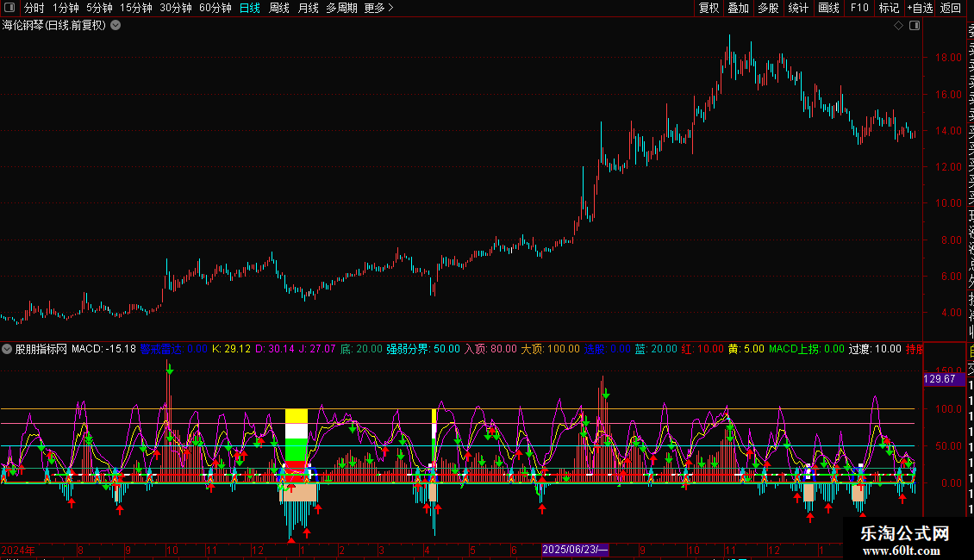Click the 2025/06/23 date marker on timeline
This screenshot has height=560, width=974.
pyautogui.click(x=575, y=550)
